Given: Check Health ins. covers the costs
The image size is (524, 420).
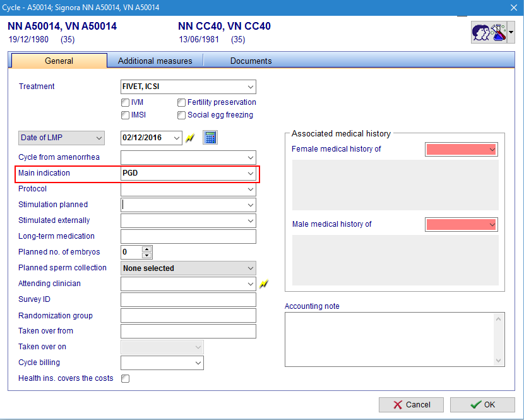Looking at the screenshot, I should click(x=126, y=378).
